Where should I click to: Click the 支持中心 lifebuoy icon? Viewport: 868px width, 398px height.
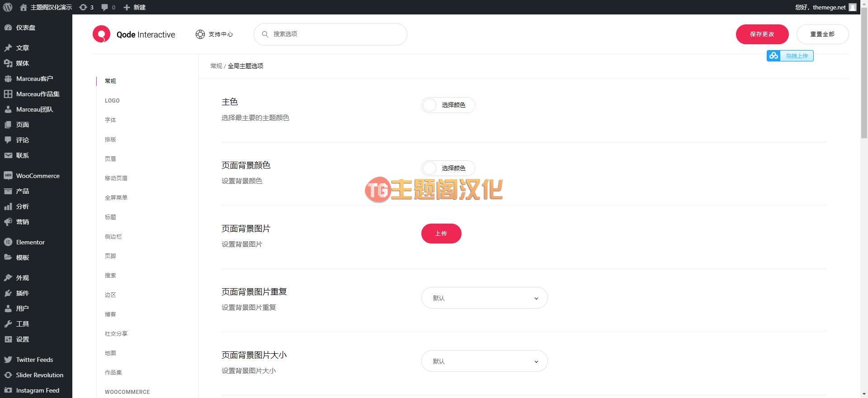[200, 34]
